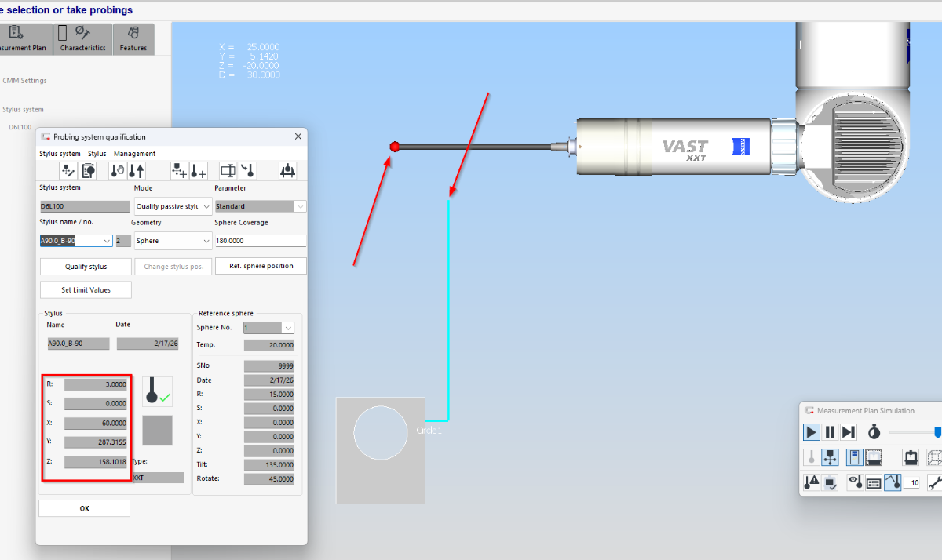Click the grey color swatch below stylus icon
The image size is (942, 560).
pyautogui.click(x=157, y=431)
